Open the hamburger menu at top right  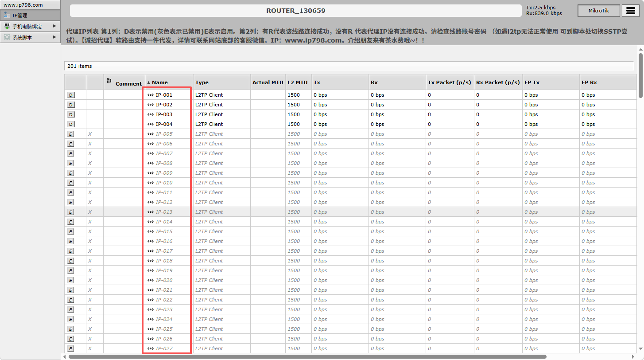pos(631,11)
